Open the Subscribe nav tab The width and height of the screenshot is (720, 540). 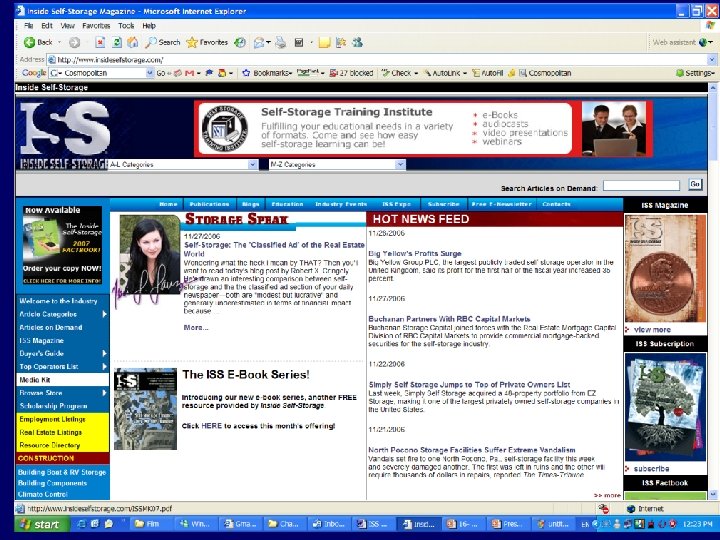point(444,204)
